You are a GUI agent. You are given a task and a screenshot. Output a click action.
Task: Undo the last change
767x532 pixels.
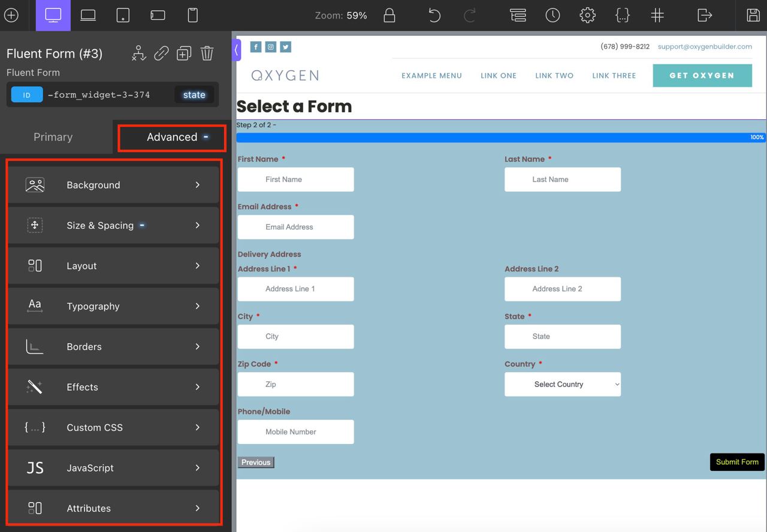(x=434, y=16)
